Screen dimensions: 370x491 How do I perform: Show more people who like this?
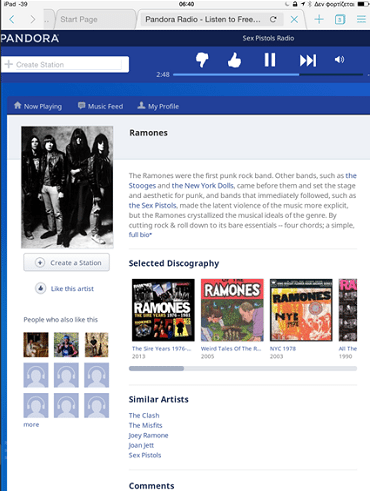(31, 425)
